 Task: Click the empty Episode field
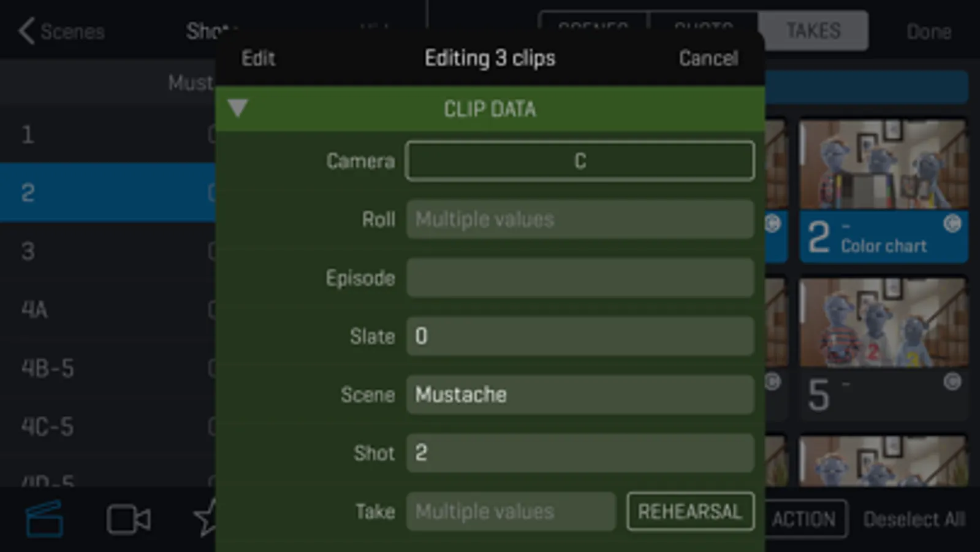click(580, 278)
